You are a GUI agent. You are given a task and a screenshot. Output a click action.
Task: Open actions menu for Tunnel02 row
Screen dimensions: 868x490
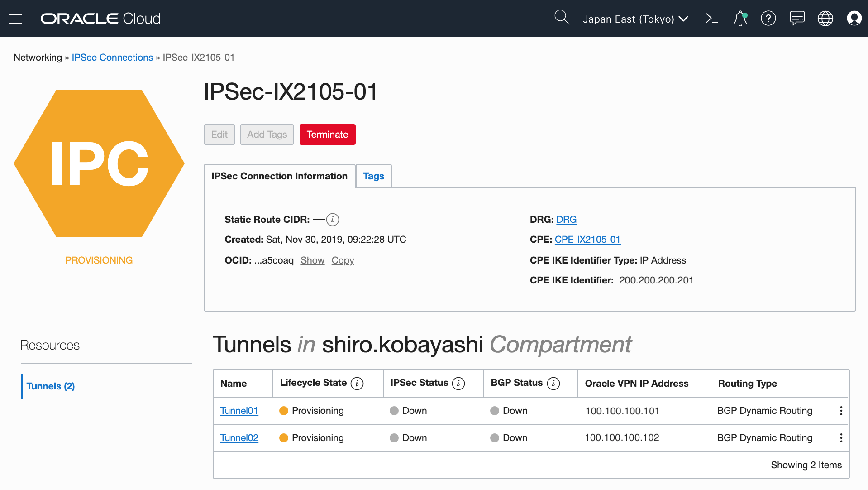(x=841, y=438)
